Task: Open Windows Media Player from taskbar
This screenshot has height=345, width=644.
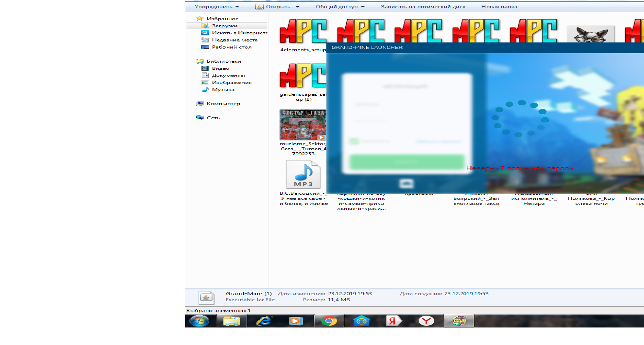Action: pyautogui.click(x=296, y=321)
